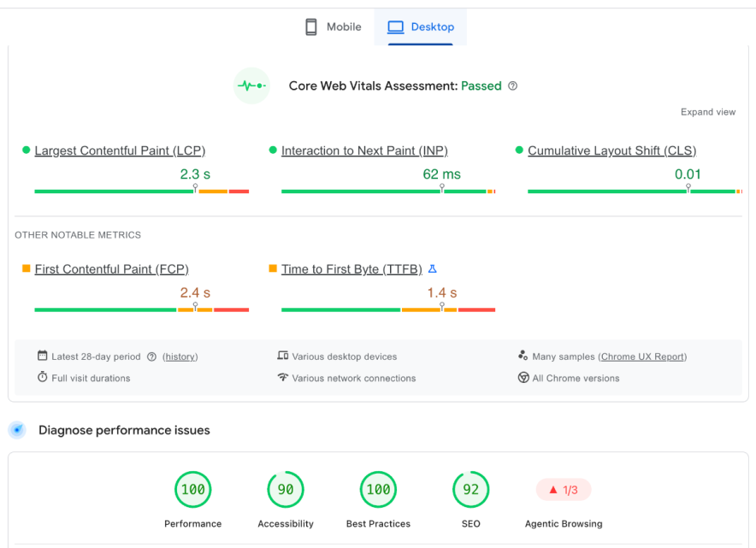Open Time to First Byte (TTFB) link
The height and width of the screenshot is (548, 756).
(351, 269)
